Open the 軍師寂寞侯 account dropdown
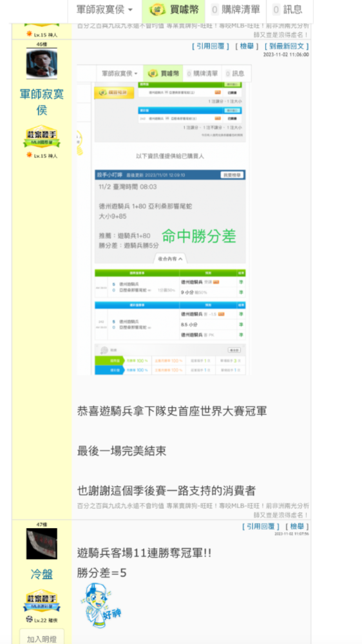 click(104, 10)
